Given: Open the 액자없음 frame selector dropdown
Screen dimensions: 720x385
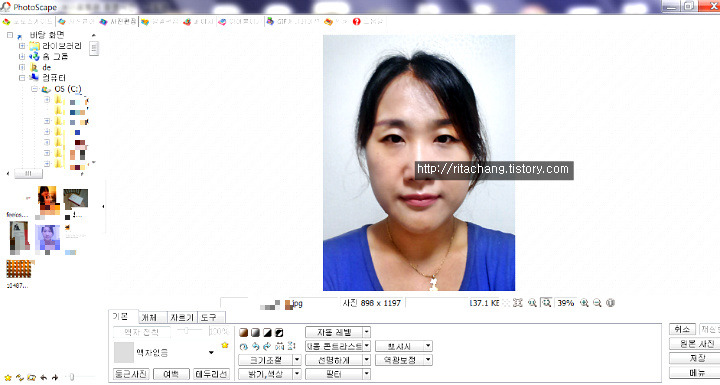Looking at the screenshot, I should click(211, 352).
